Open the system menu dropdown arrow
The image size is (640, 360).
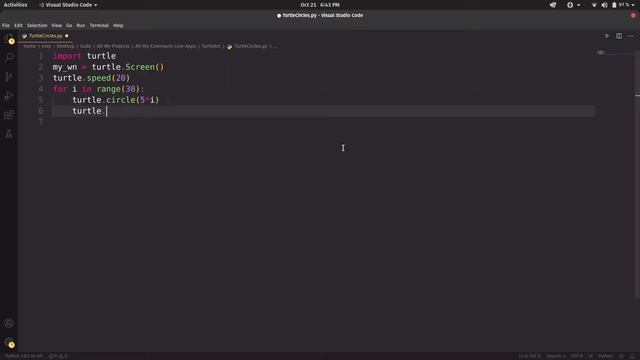633,5
